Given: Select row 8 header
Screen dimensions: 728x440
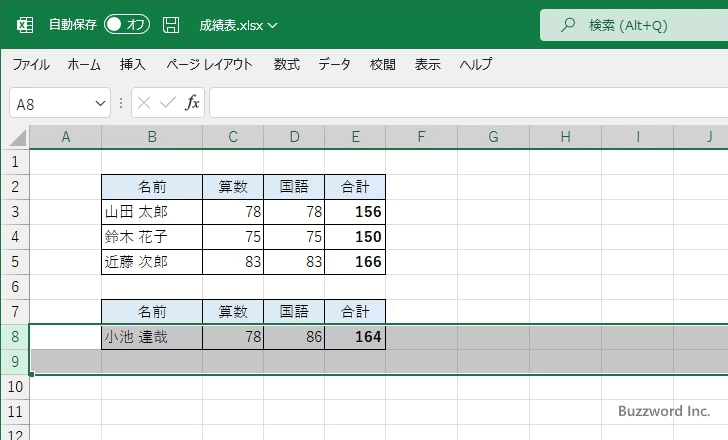Looking at the screenshot, I should coord(15,336).
